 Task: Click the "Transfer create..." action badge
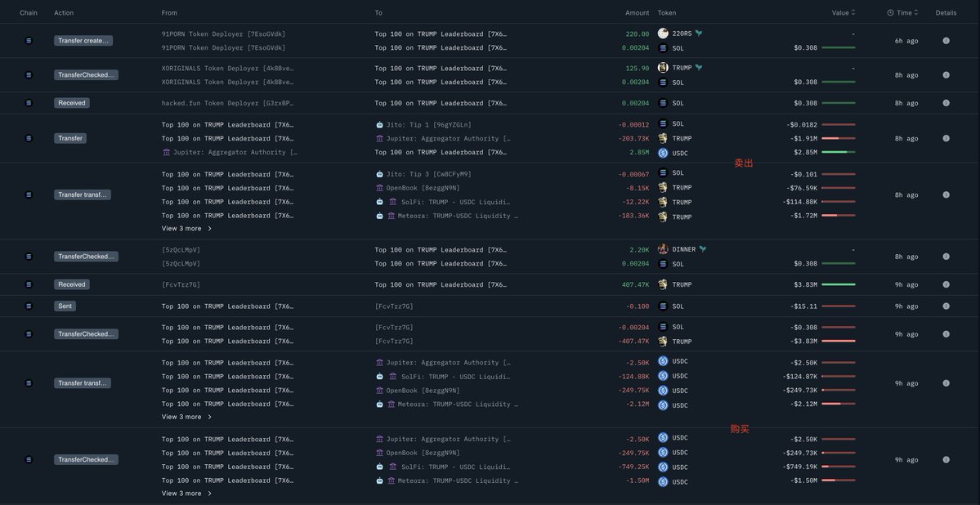click(83, 41)
